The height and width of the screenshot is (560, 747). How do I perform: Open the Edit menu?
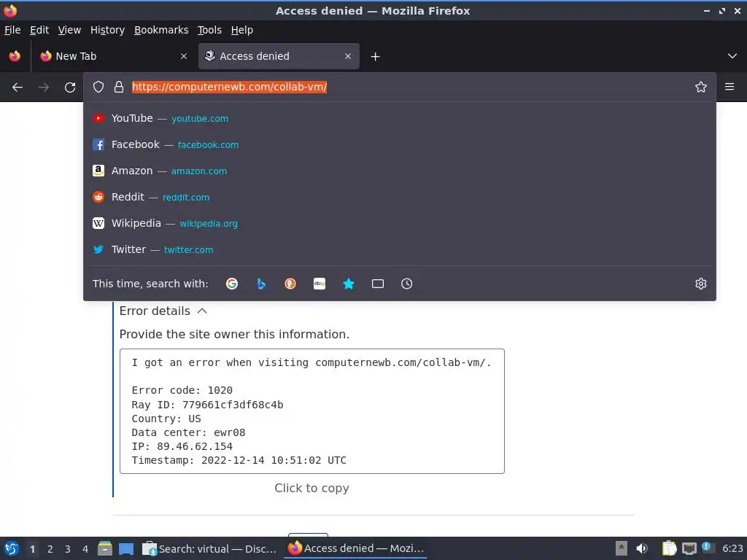pyautogui.click(x=39, y=30)
